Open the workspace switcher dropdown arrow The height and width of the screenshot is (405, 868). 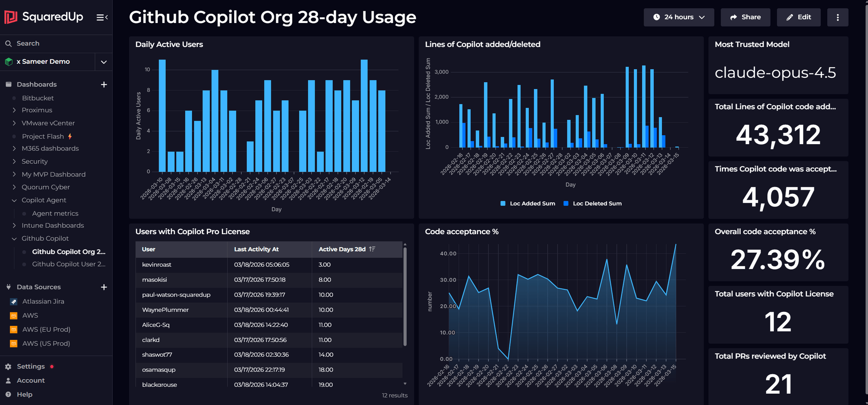104,62
